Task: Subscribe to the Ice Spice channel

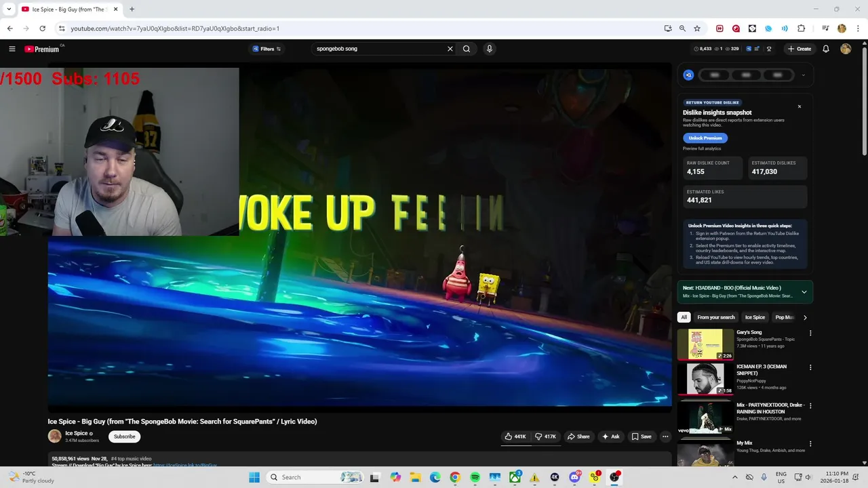Action: coord(124,436)
